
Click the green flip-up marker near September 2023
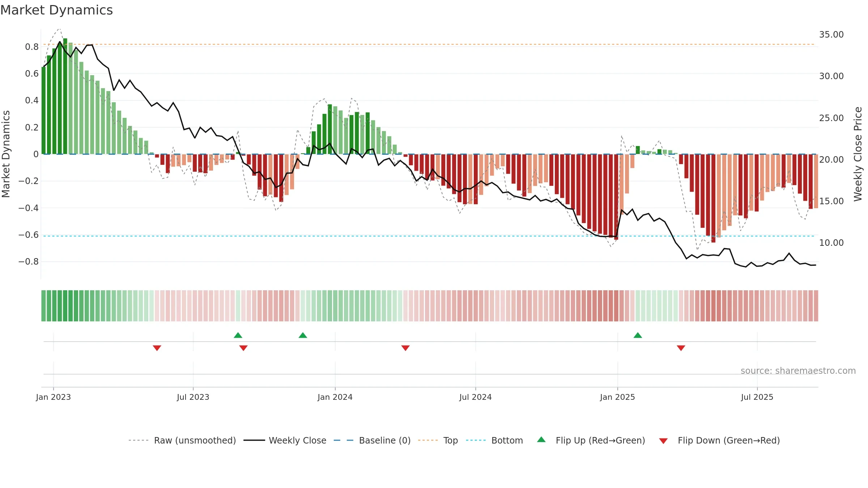[x=238, y=335]
